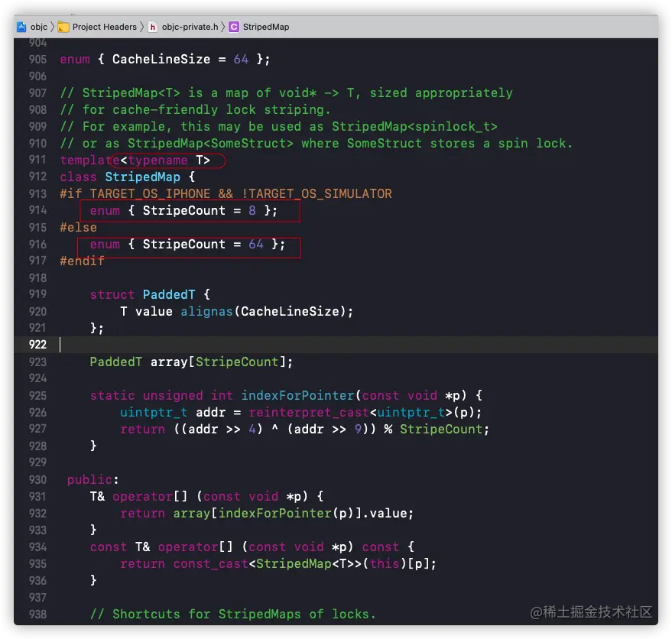Click the '#else' directive on line 915
The width and height of the screenshot is (672, 639).
[79, 228]
